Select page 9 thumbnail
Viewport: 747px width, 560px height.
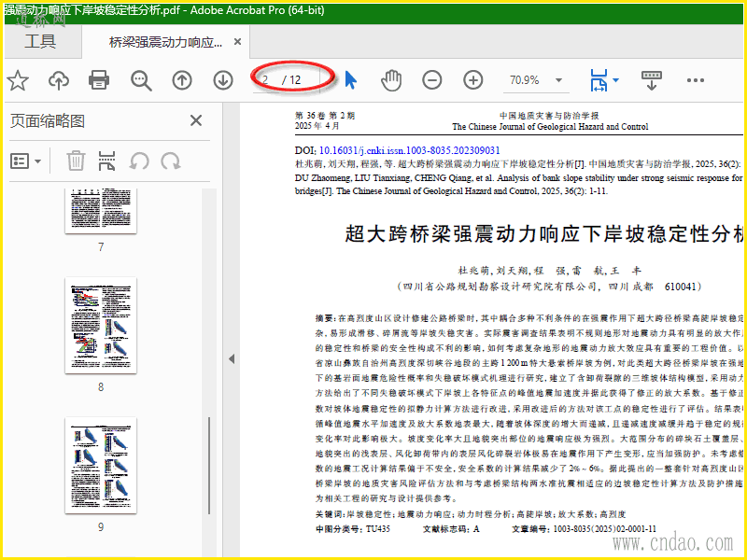(101, 465)
